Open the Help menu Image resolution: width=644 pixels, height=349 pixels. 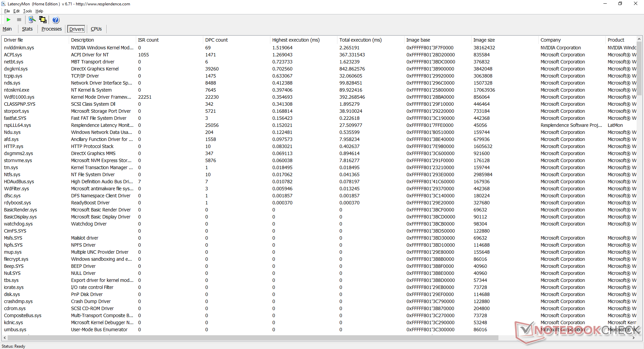pyautogui.click(x=39, y=11)
